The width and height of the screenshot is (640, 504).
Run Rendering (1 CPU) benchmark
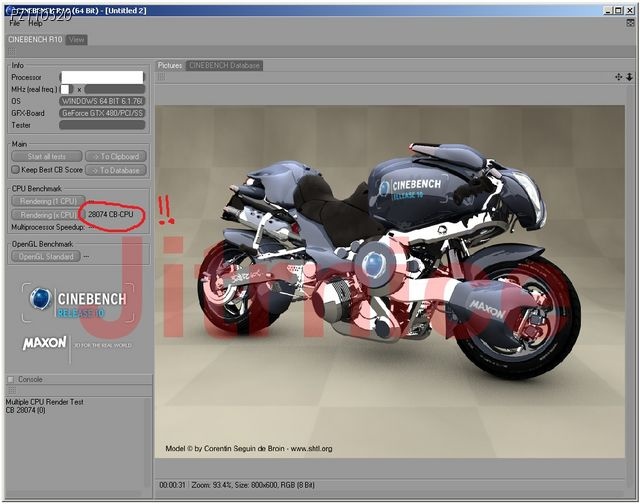48,201
